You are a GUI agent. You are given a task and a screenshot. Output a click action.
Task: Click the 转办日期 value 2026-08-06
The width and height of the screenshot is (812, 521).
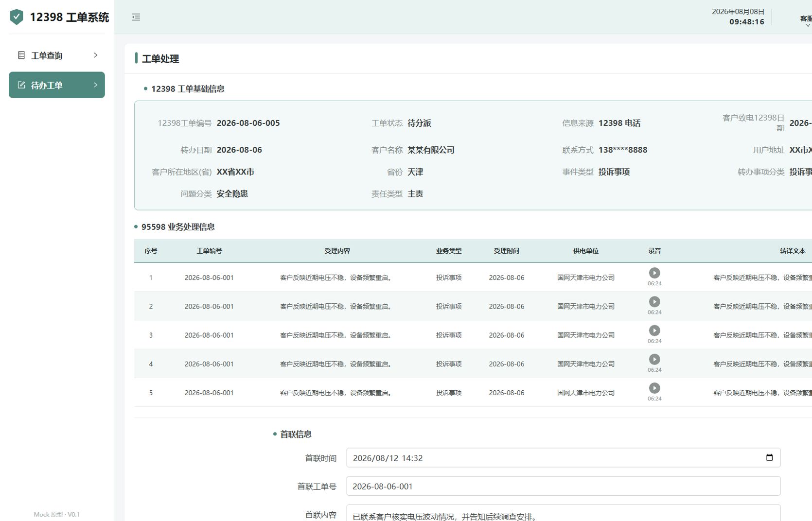point(239,150)
